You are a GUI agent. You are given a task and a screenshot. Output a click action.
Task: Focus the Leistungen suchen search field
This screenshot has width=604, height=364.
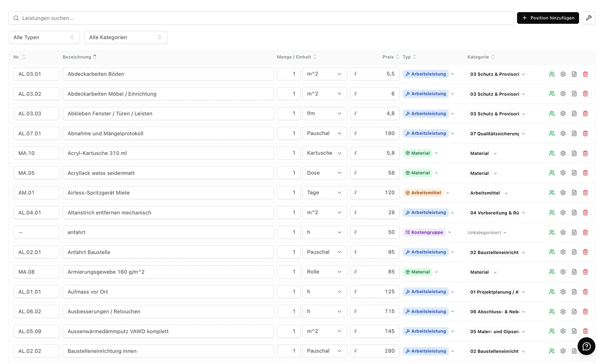261,18
